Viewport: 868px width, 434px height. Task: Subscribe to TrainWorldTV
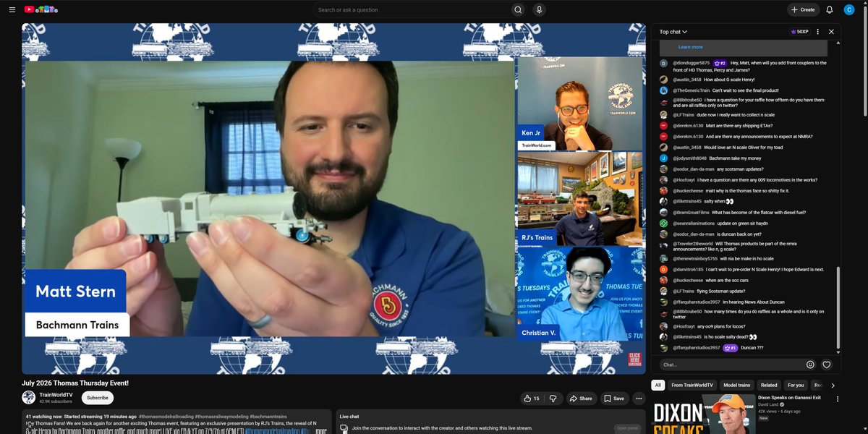coord(98,398)
